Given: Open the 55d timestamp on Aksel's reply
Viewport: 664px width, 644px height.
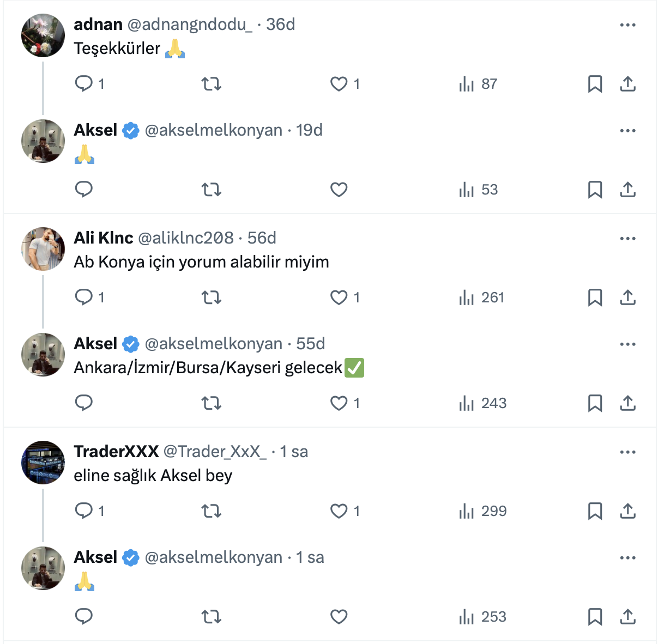Looking at the screenshot, I should (310, 344).
